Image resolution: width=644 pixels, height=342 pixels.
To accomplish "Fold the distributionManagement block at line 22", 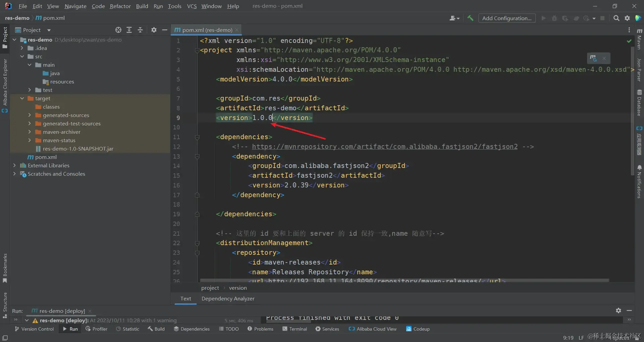I will (197, 243).
